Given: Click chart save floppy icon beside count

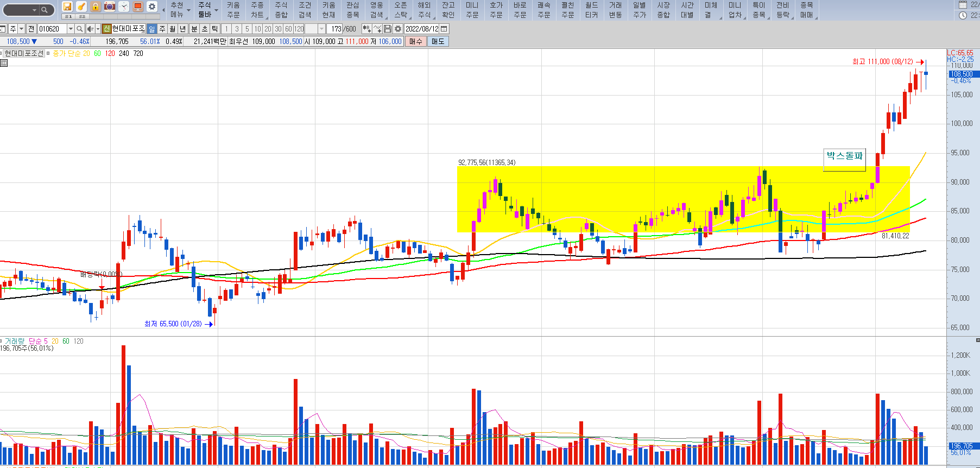Looking at the screenshot, I should [388, 29].
